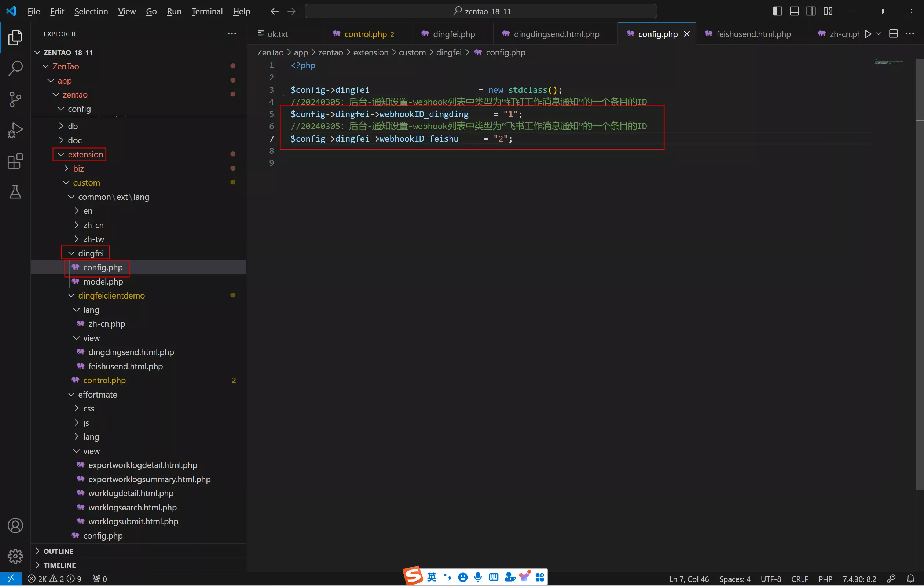924x586 pixels.
Task: Open model.php in the explorer
Action: tap(103, 281)
